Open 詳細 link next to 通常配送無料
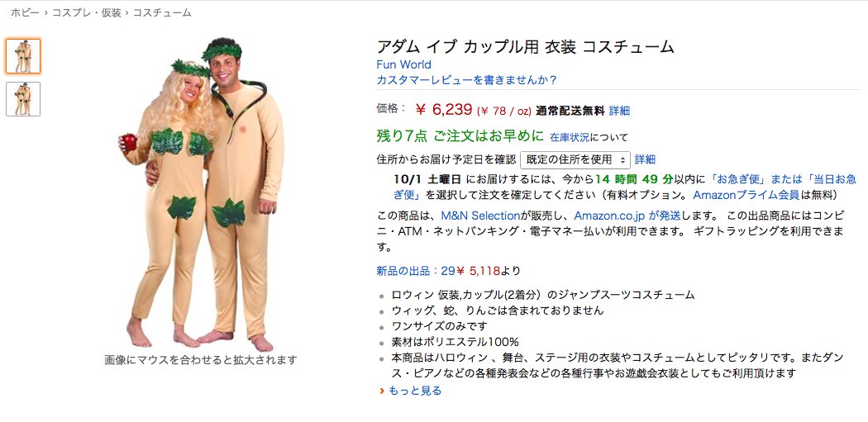The width and height of the screenshot is (868, 422). tap(619, 111)
